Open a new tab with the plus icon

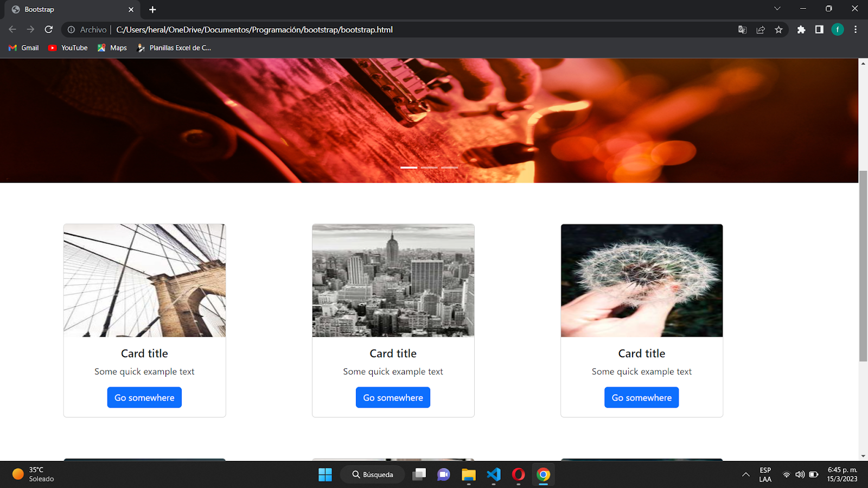152,9
